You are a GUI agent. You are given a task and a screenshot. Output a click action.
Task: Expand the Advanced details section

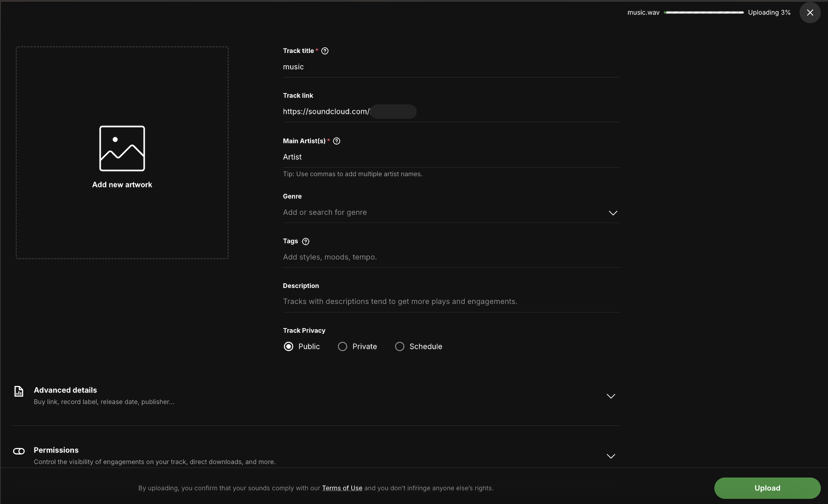tap(610, 396)
